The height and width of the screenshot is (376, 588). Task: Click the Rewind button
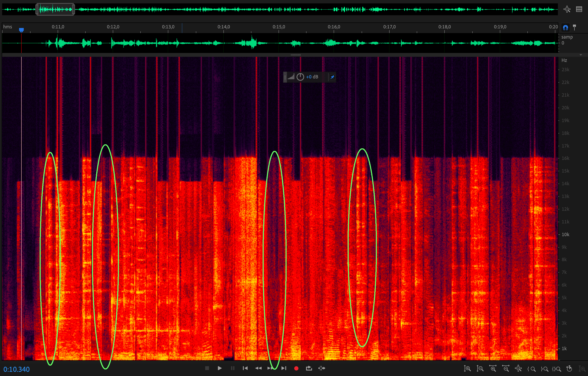tap(258, 368)
